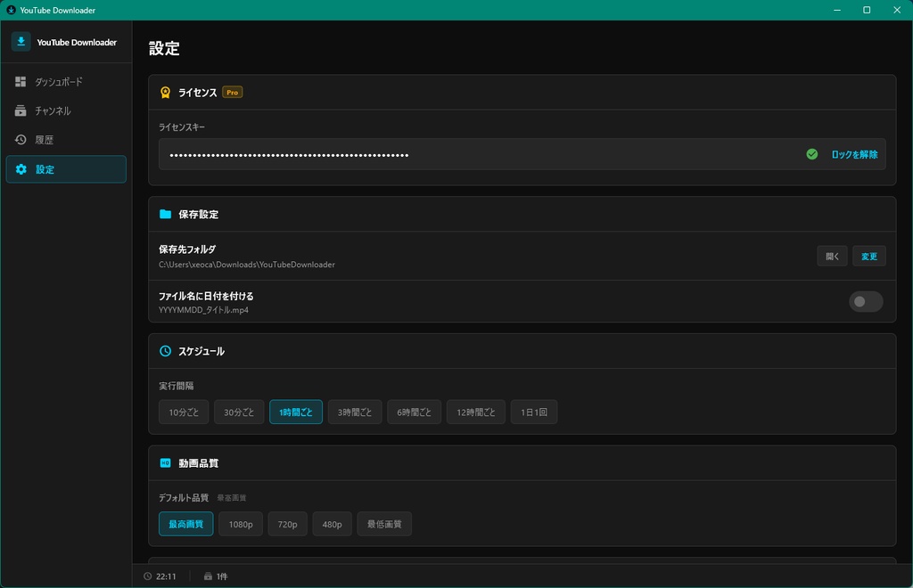This screenshot has height=588, width=913.
Task: Choose 720p quality option
Action: (288, 524)
